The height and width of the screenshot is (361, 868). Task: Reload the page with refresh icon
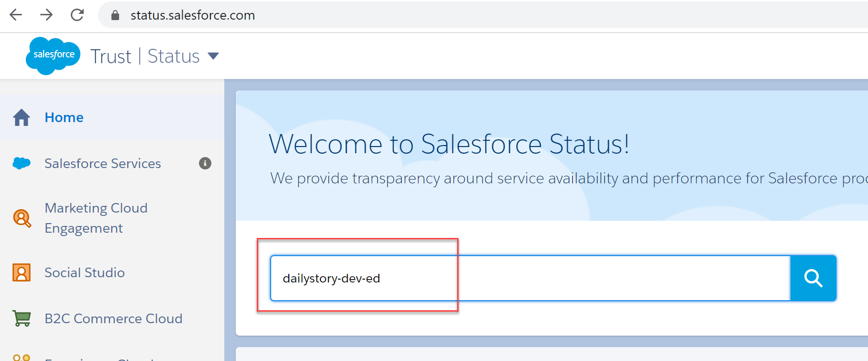tap(77, 15)
